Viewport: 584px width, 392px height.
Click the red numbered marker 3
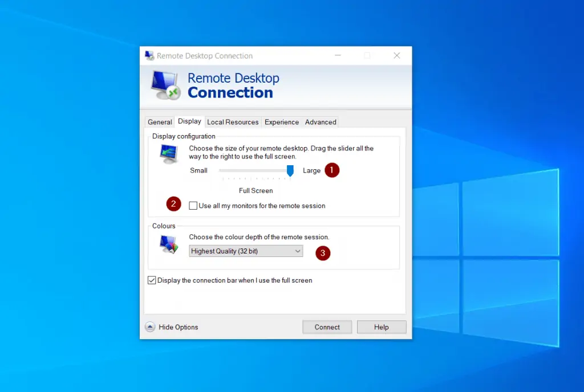[x=323, y=253]
